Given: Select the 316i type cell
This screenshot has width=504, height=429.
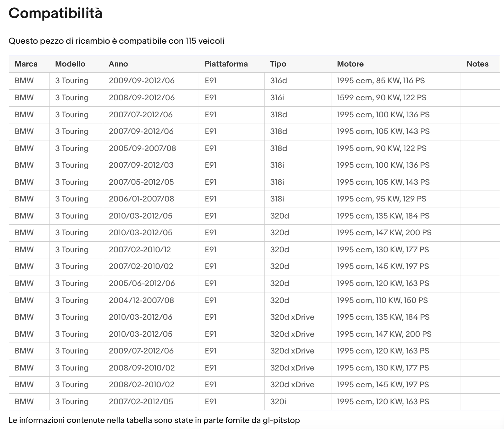Looking at the screenshot, I should click(x=298, y=98).
